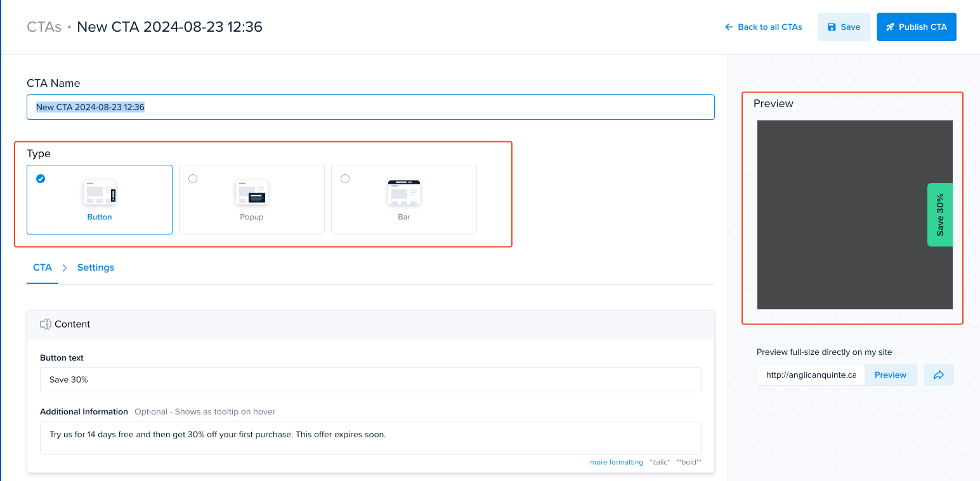This screenshot has height=481, width=980.
Task: Click the chevron between CTA and Settings
Action: [x=65, y=268]
